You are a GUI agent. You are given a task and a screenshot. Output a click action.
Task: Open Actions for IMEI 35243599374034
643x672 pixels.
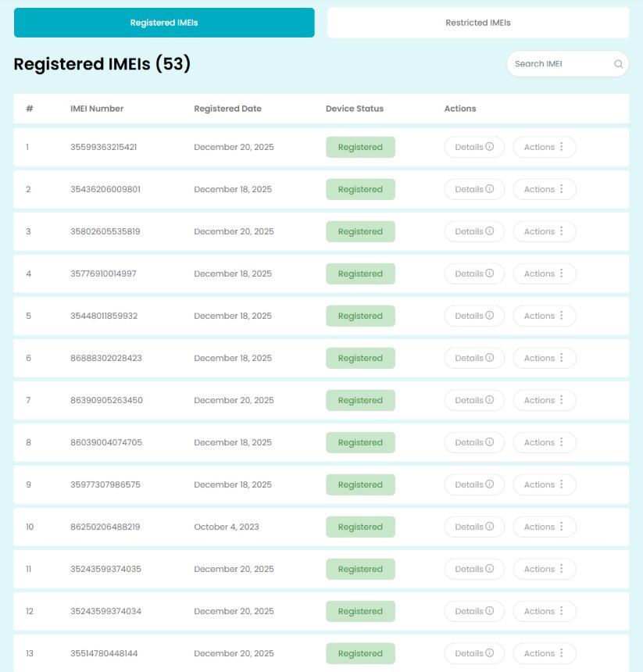pyautogui.click(x=545, y=611)
